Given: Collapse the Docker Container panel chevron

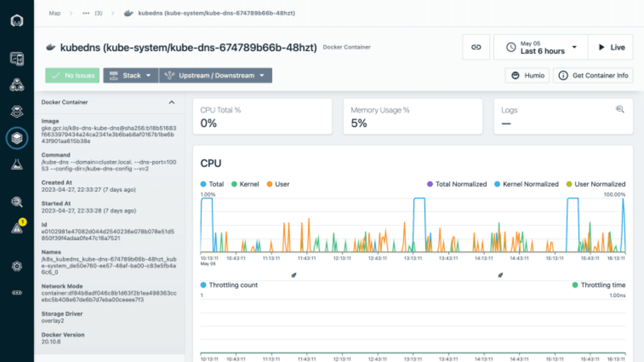Looking at the screenshot, I should (172, 102).
